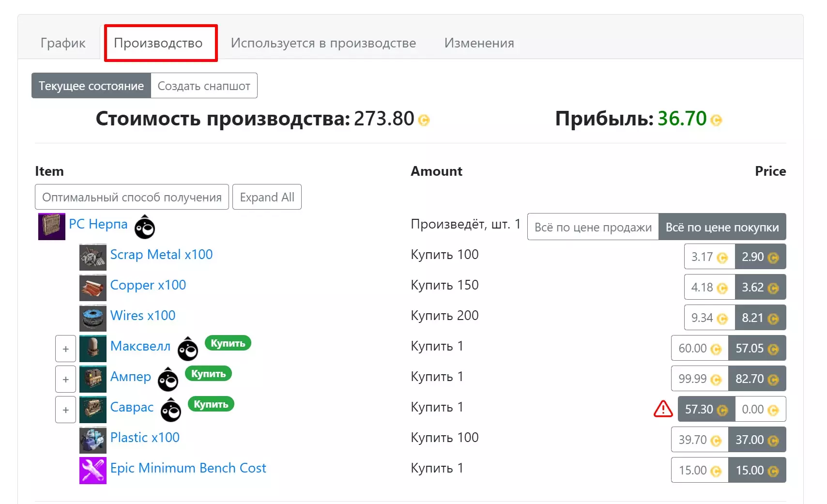This screenshot has width=827, height=504.
Task: Click the Wires item icon
Action: (x=93, y=318)
